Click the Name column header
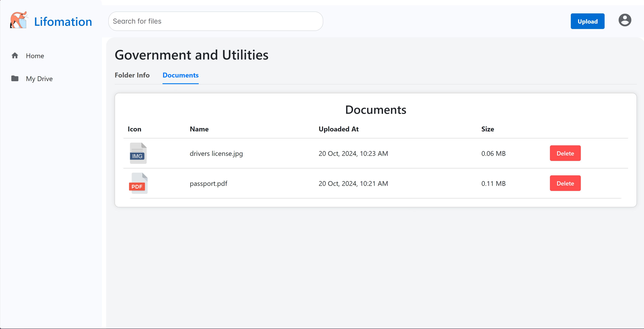 pyautogui.click(x=199, y=129)
